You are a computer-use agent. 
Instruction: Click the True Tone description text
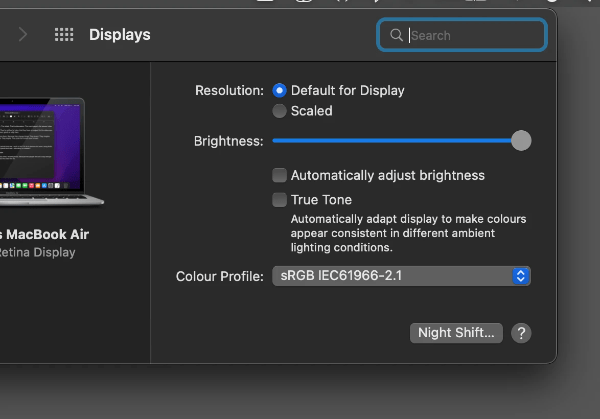(408, 233)
